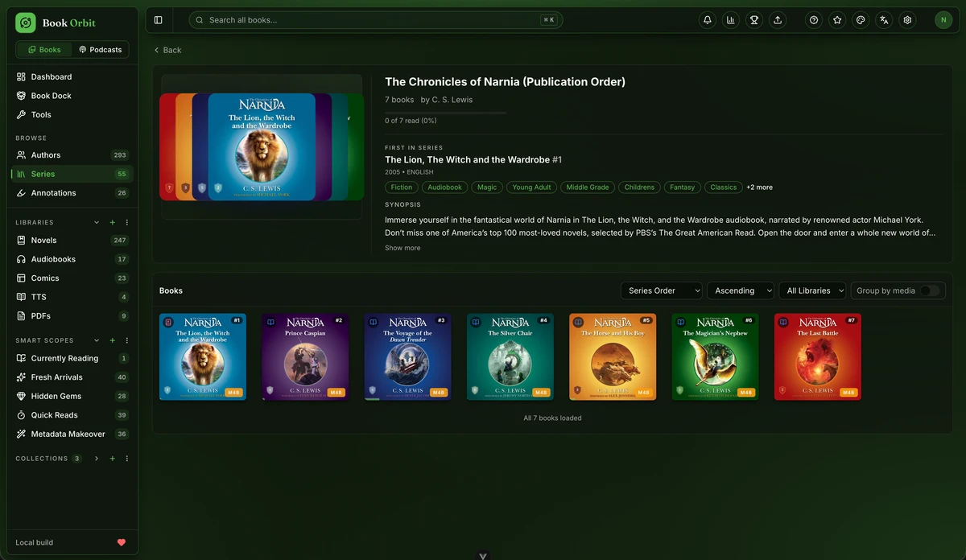Click the Audiobook genre tag
The width and height of the screenshot is (966, 560).
445,187
